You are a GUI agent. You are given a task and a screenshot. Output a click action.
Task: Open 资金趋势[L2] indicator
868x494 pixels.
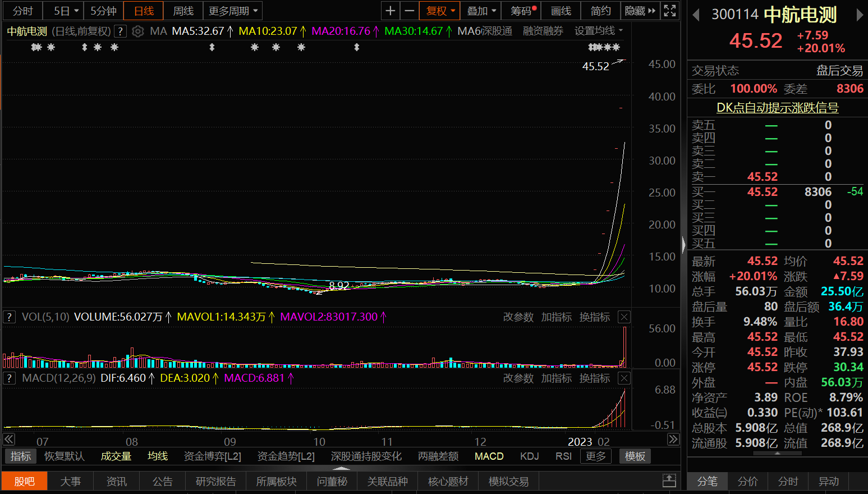286,456
